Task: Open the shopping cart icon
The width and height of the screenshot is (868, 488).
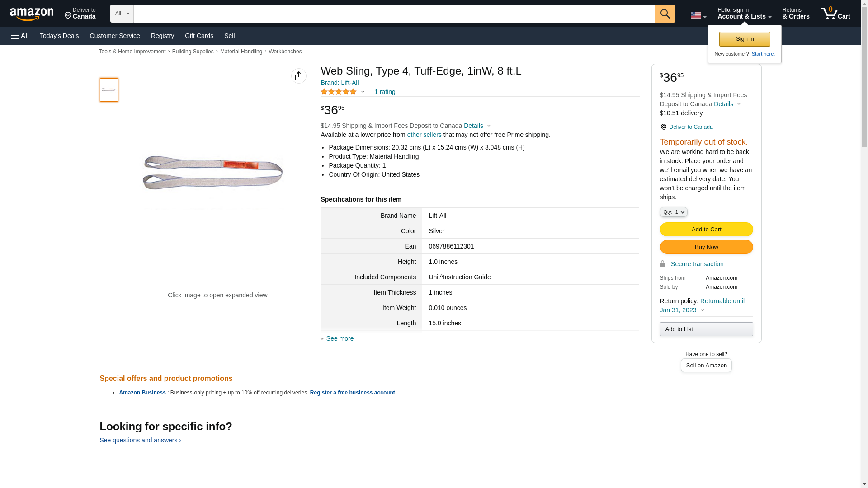Action: (x=835, y=14)
